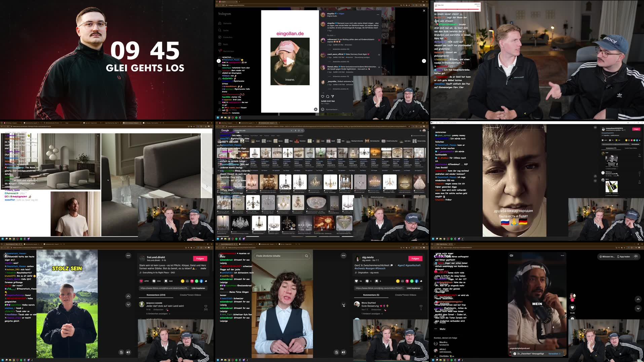
Task: Copy the TikTok URL via 'Link kopieren'
Action: 413,288
